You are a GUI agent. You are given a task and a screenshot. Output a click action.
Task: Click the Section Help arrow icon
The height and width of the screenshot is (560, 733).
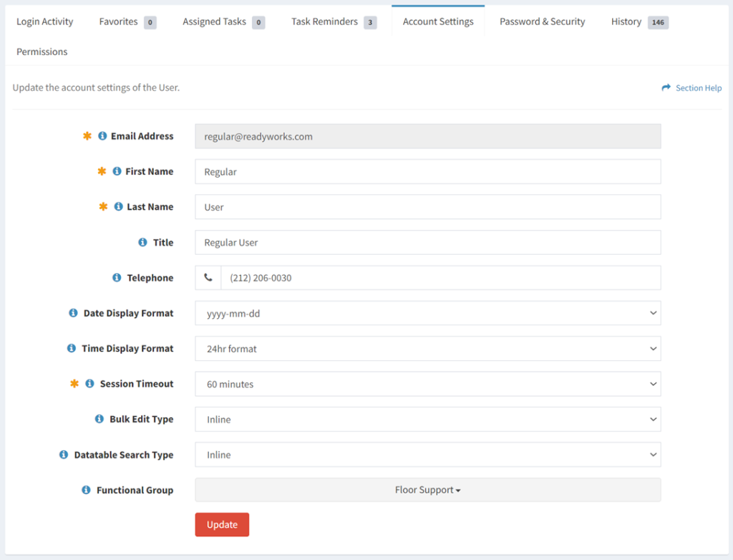666,87
